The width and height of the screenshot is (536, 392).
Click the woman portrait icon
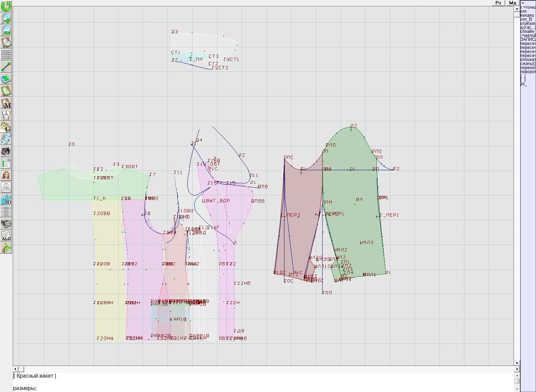point(6,175)
